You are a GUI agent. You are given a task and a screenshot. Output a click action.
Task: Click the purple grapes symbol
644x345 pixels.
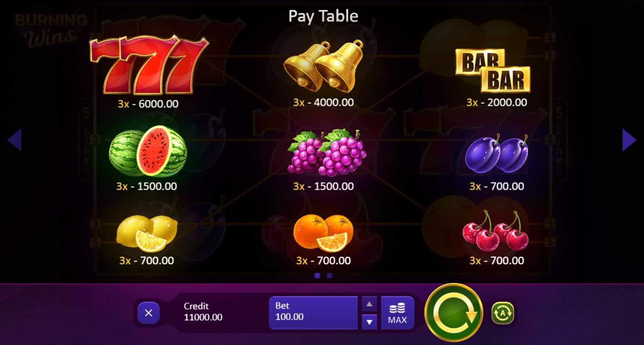click(326, 152)
